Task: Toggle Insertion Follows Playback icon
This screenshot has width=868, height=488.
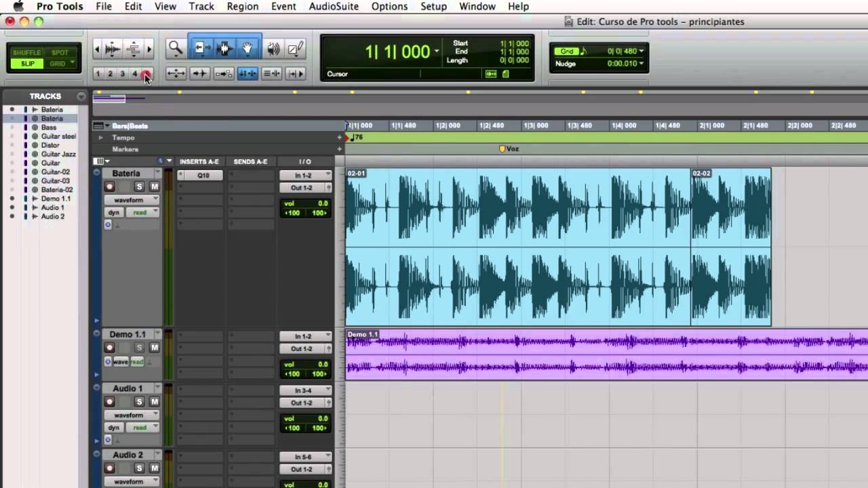Action: (x=295, y=73)
